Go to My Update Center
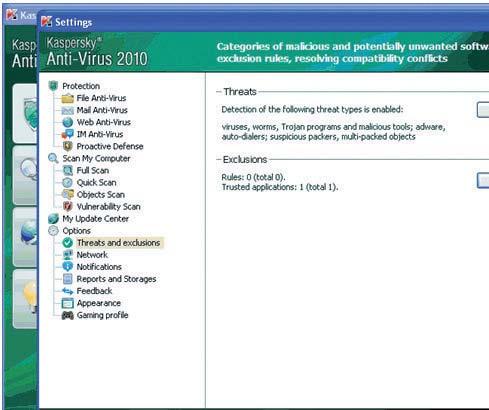 (96, 219)
